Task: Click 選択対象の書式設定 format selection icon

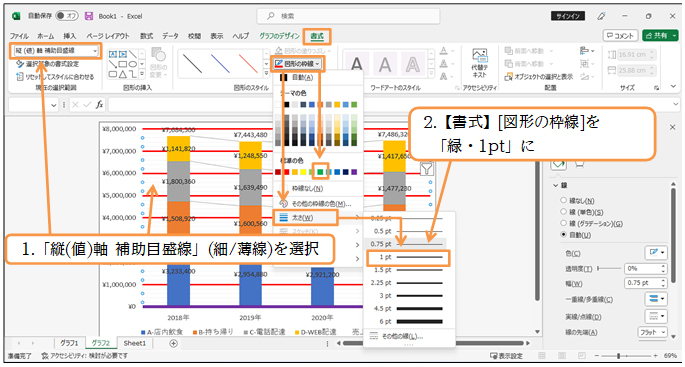Action: (x=19, y=64)
